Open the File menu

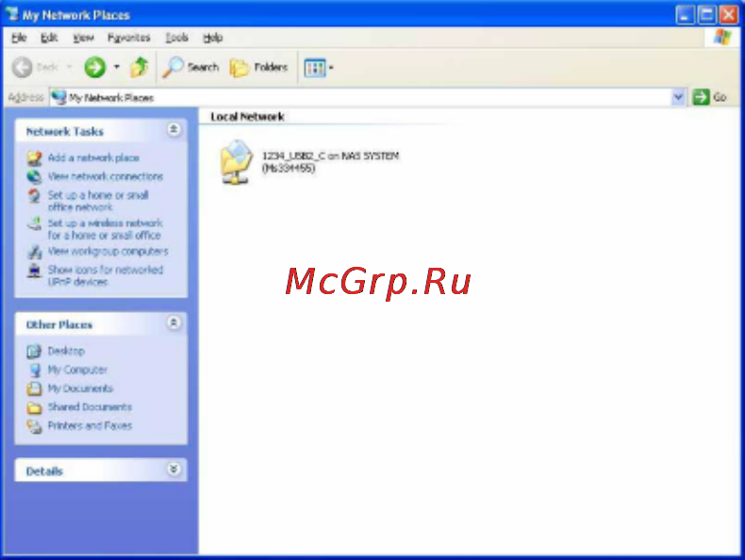point(19,38)
